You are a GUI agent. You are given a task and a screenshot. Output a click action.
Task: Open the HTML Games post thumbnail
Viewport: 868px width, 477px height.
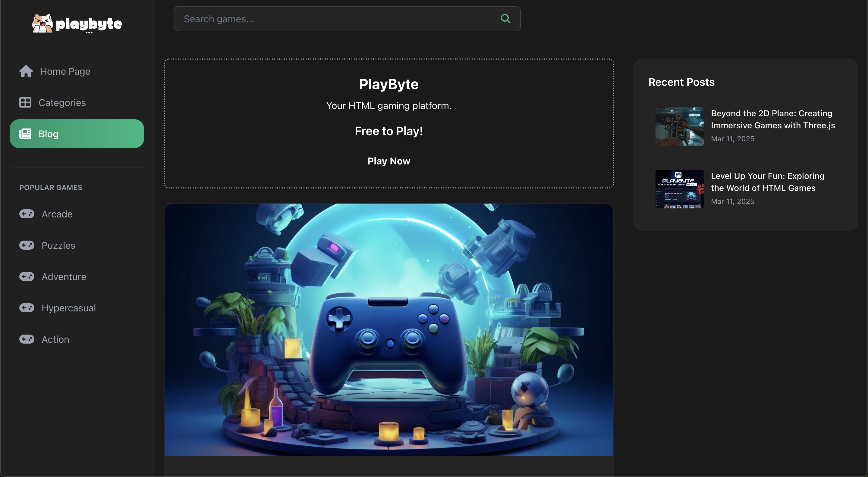[x=679, y=189]
